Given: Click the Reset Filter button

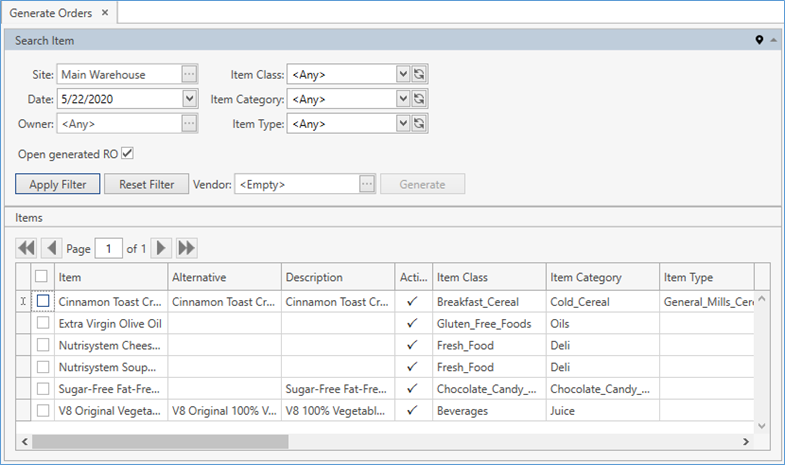Looking at the screenshot, I should 146,184.
